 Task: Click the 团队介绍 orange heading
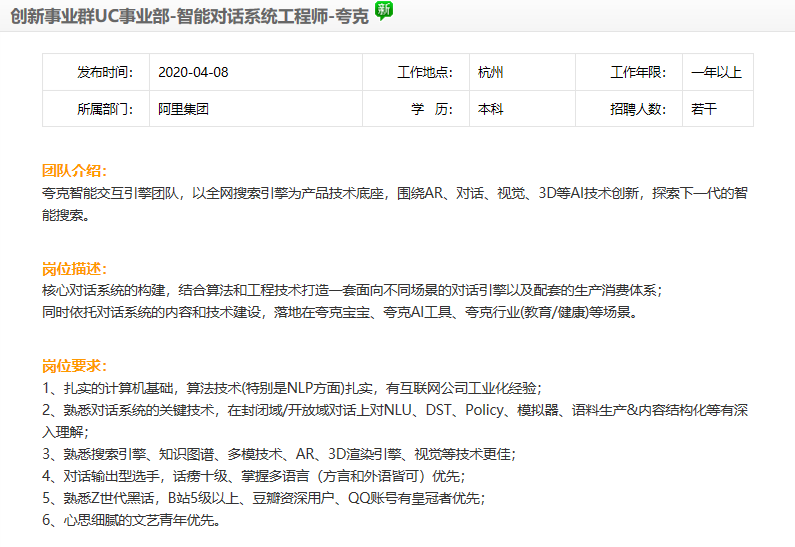pyautogui.click(x=75, y=171)
